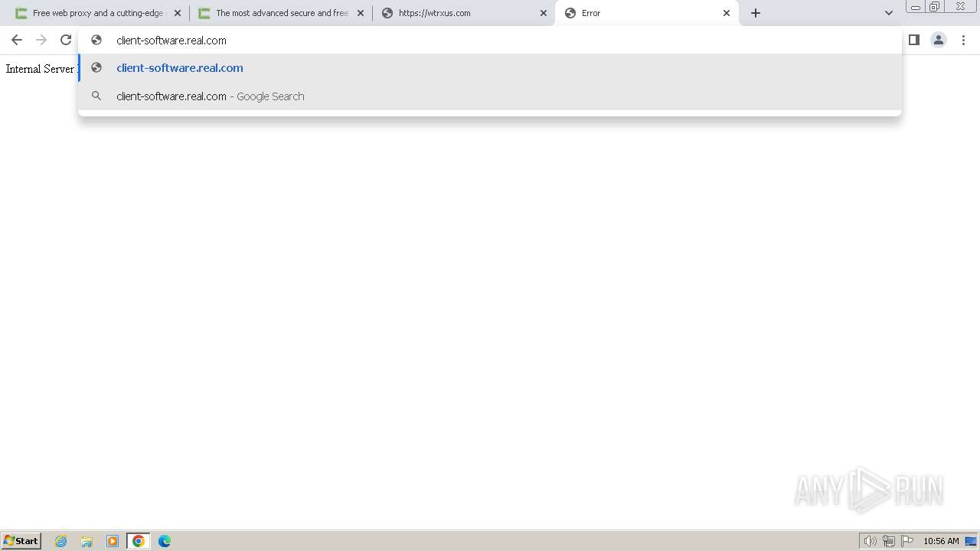The width and height of the screenshot is (980, 551).
Task: Open the network tray icon
Action: pyautogui.click(x=889, y=541)
